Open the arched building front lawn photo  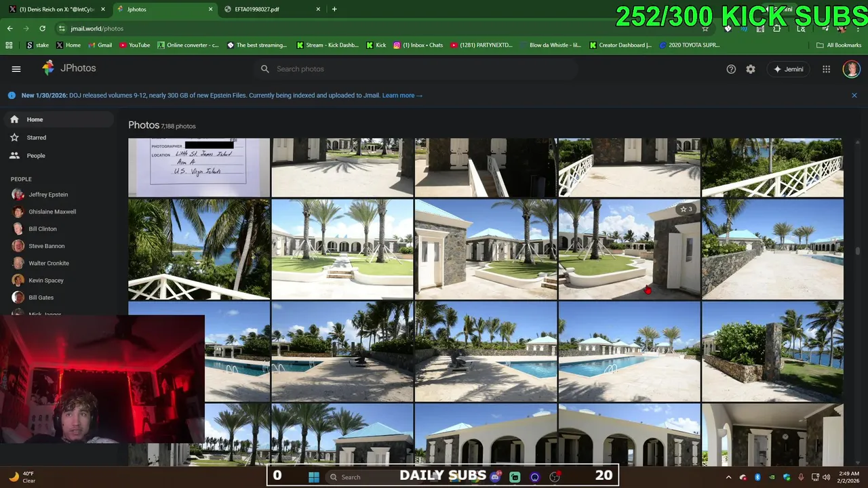[x=342, y=249]
